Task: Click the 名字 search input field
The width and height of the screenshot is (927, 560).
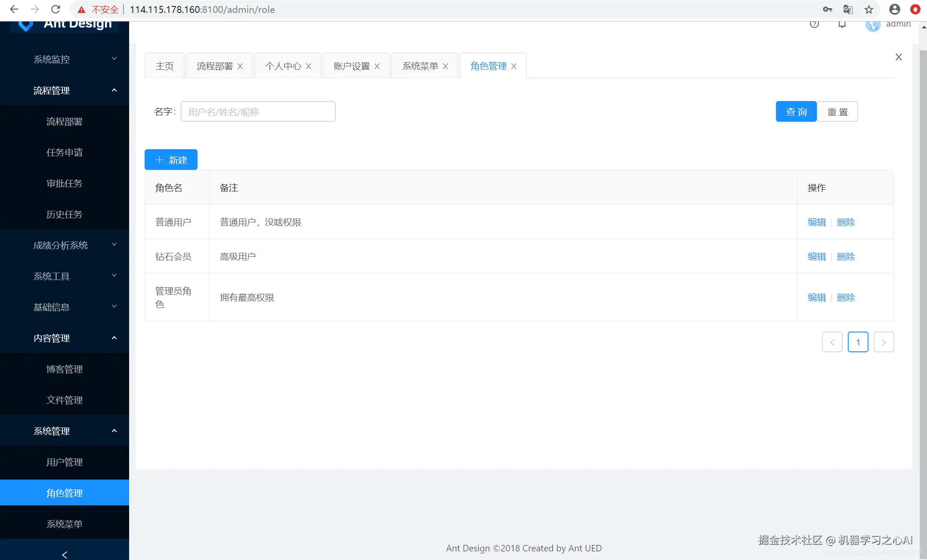Action: click(x=258, y=112)
